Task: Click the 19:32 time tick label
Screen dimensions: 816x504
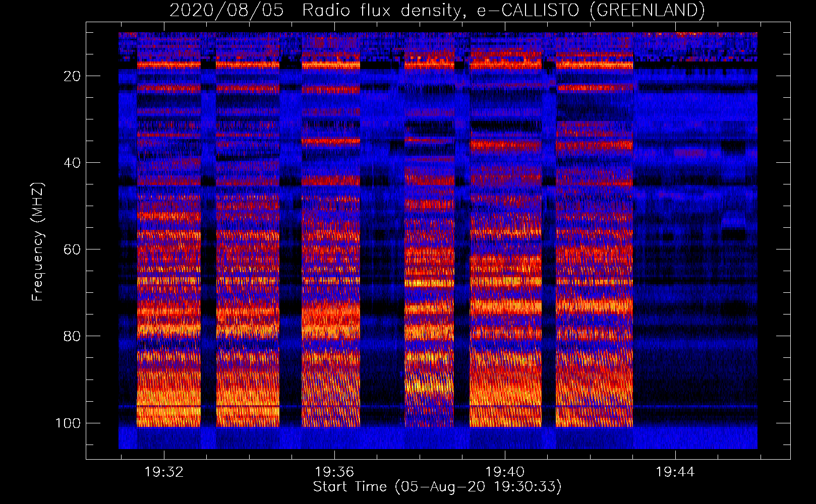Action: coord(164,472)
